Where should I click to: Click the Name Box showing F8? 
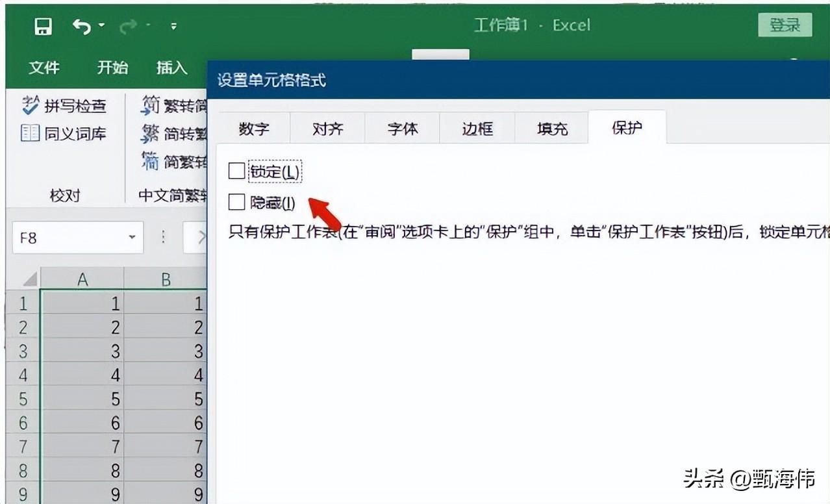(x=68, y=238)
